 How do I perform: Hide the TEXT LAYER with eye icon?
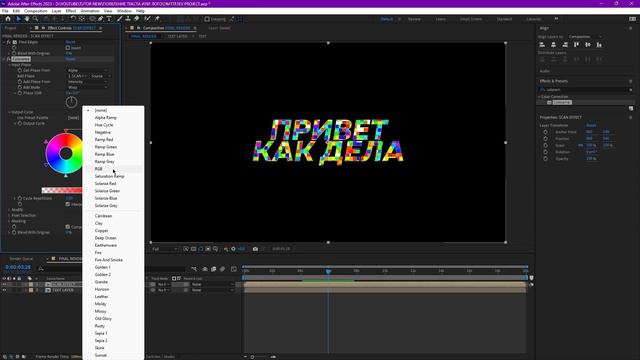click(x=4, y=290)
